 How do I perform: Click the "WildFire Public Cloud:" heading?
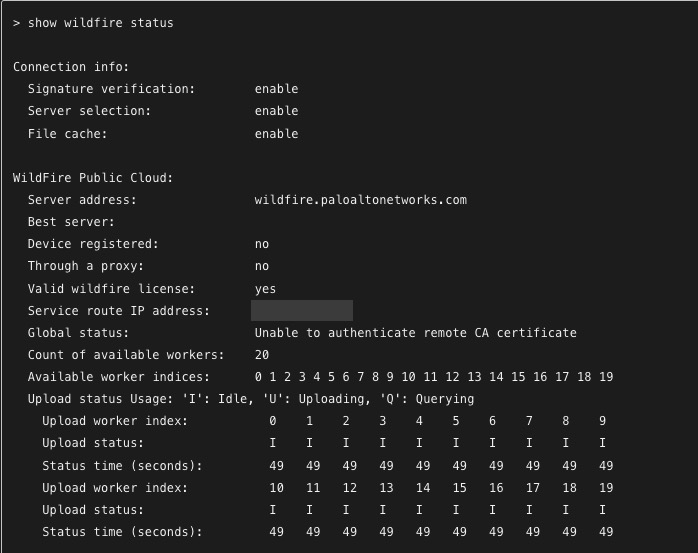[x=93, y=178]
